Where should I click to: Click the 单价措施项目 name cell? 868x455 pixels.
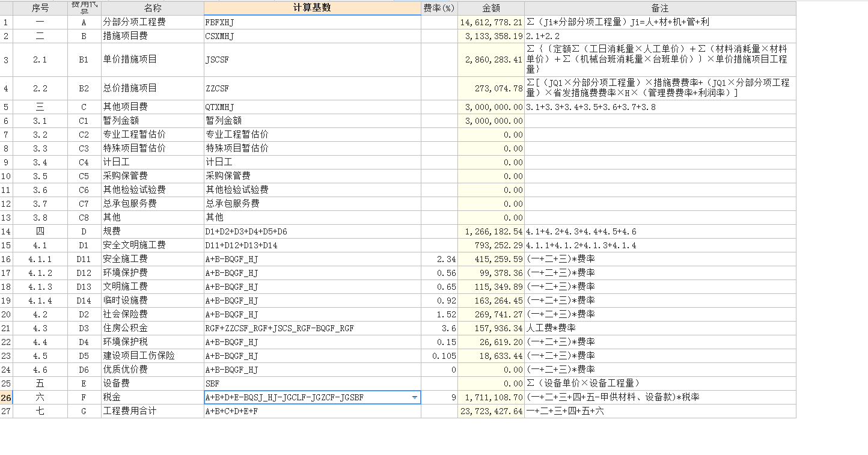coord(153,60)
